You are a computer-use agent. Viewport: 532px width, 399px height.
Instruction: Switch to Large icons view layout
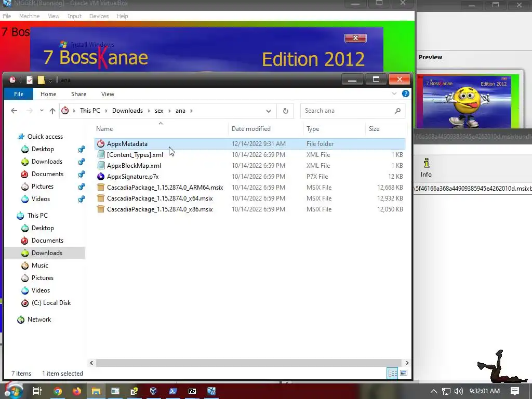tap(403, 373)
